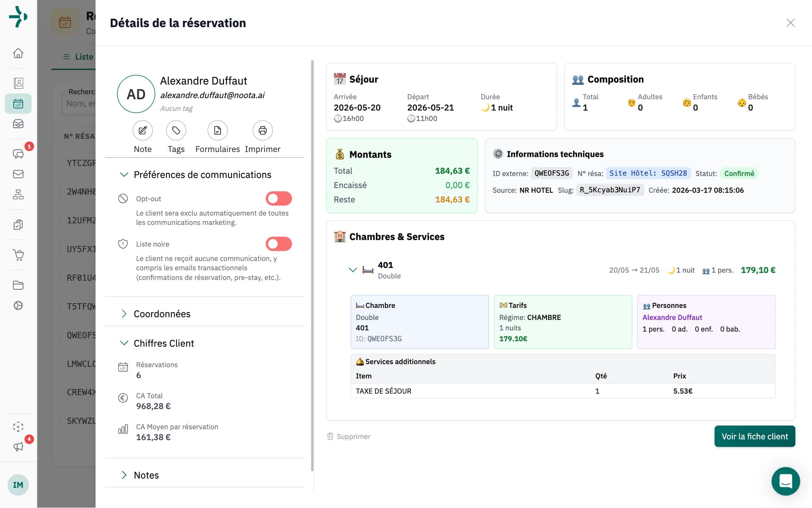Select the calendar reservations sidebar icon
Image resolution: width=812 pixels, height=508 pixels.
point(18,104)
